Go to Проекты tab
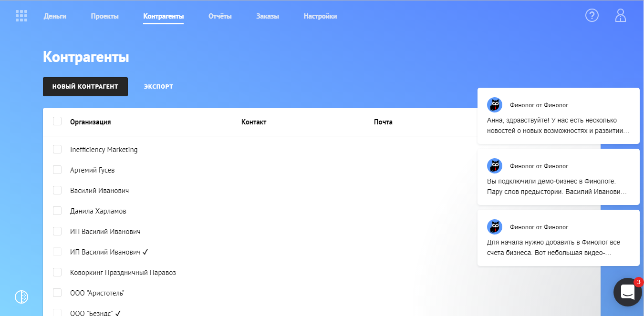The height and width of the screenshot is (316, 644). click(105, 16)
